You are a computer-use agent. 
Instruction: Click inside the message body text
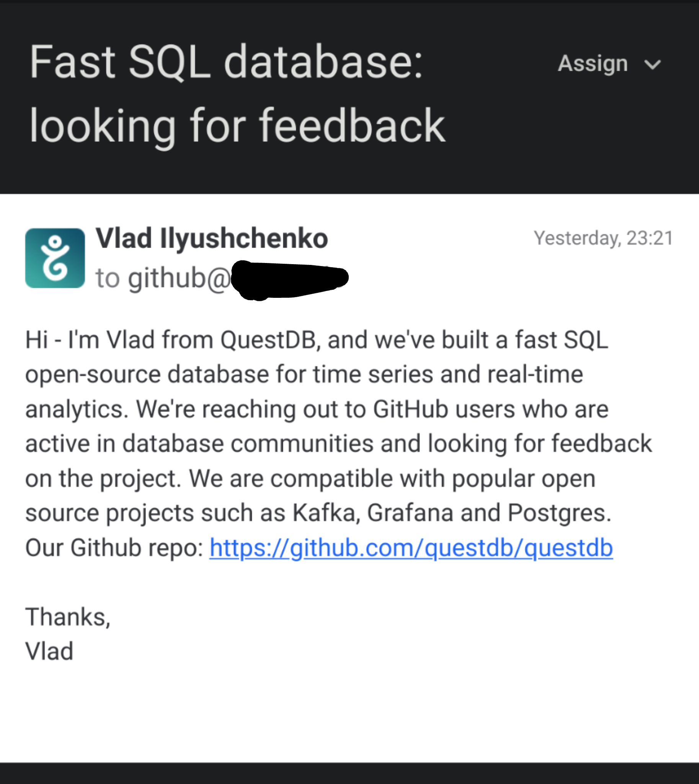pyautogui.click(x=327, y=442)
